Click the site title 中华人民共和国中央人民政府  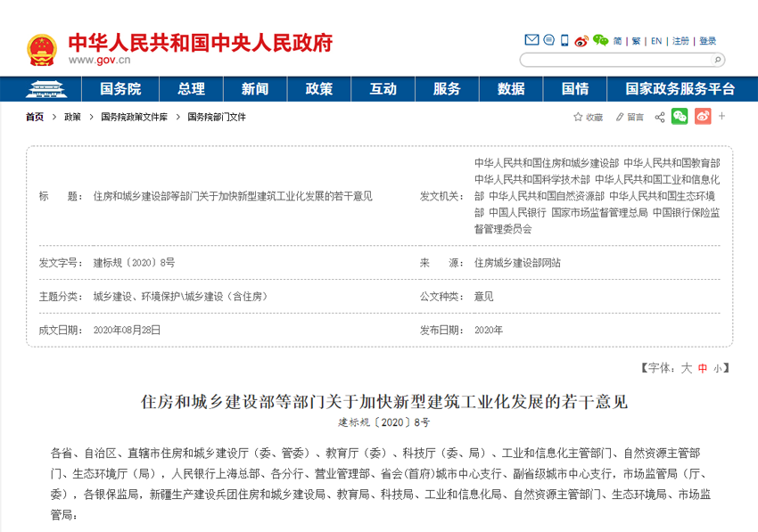200,43
